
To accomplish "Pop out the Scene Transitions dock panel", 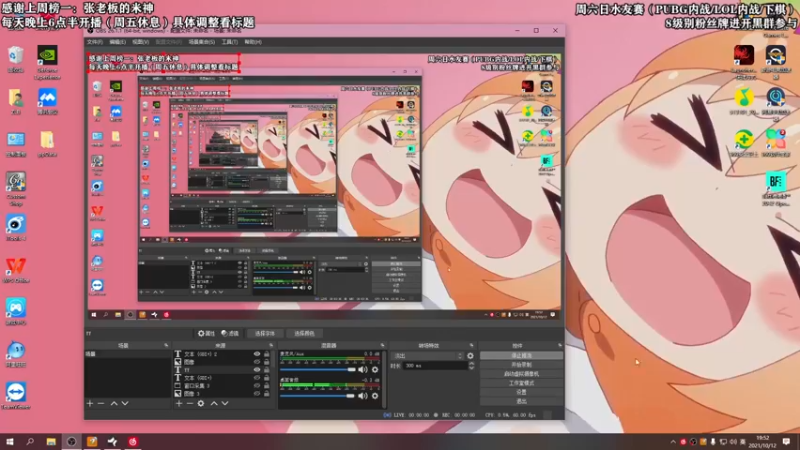I will click(471, 345).
